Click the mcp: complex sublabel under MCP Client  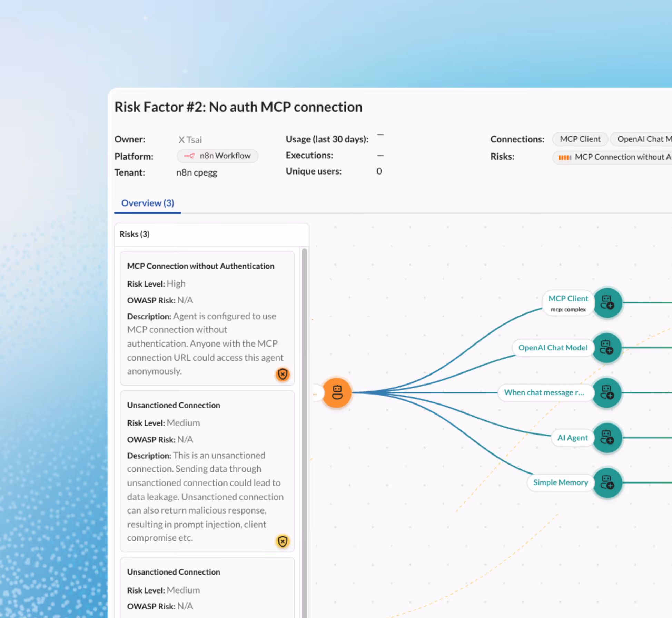[x=568, y=310]
